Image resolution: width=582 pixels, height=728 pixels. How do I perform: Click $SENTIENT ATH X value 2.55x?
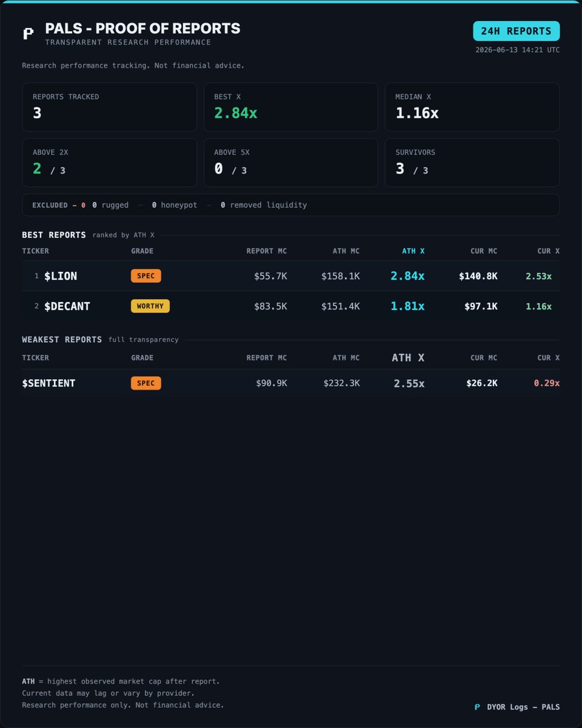coord(409,383)
